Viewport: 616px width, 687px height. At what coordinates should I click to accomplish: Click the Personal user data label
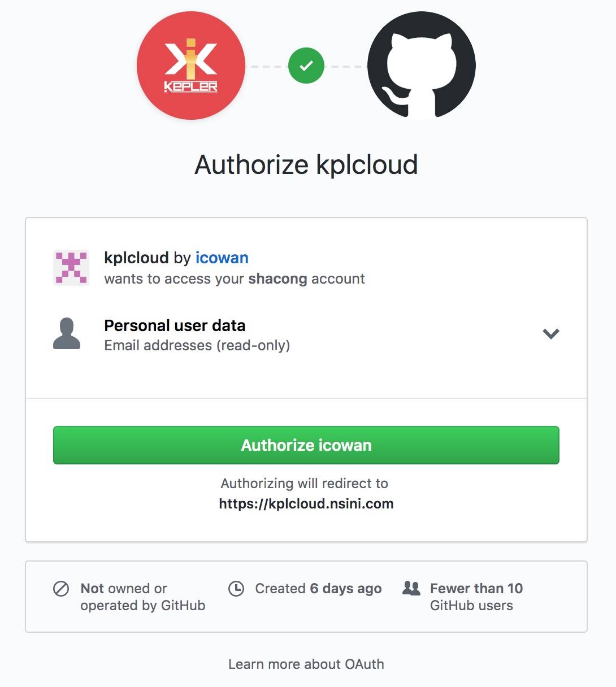pyautogui.click(x=175, y=325)
